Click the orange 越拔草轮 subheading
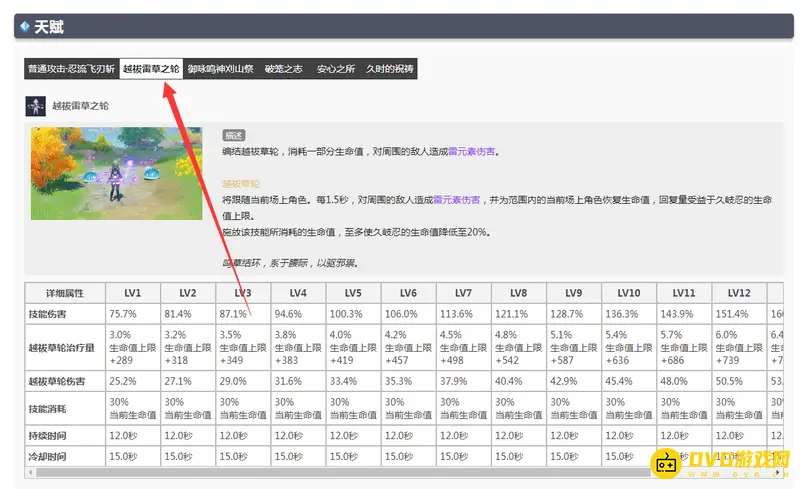Viewport: 800px width, 489px height. pyautogui.click(x=241, y=184)
